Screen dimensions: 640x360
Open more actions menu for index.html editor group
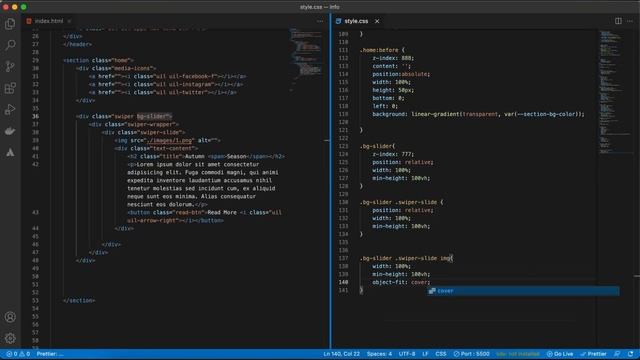[320, 21]
